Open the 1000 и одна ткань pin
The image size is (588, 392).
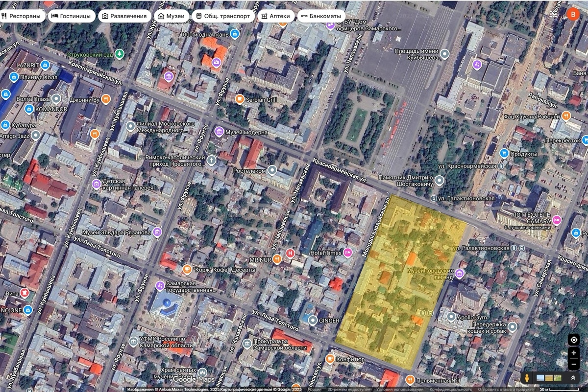pos(235,34)
